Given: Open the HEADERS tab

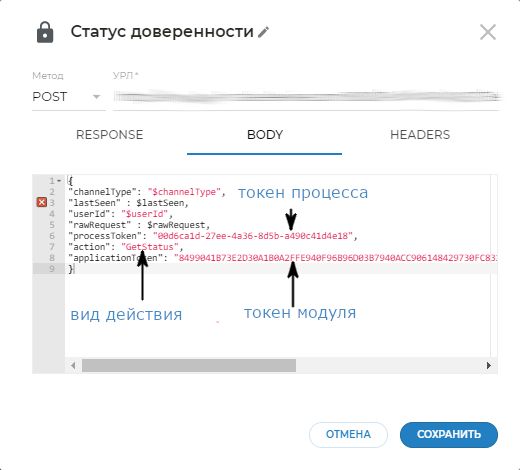Looking at the screenshot, I should (420, 135).
